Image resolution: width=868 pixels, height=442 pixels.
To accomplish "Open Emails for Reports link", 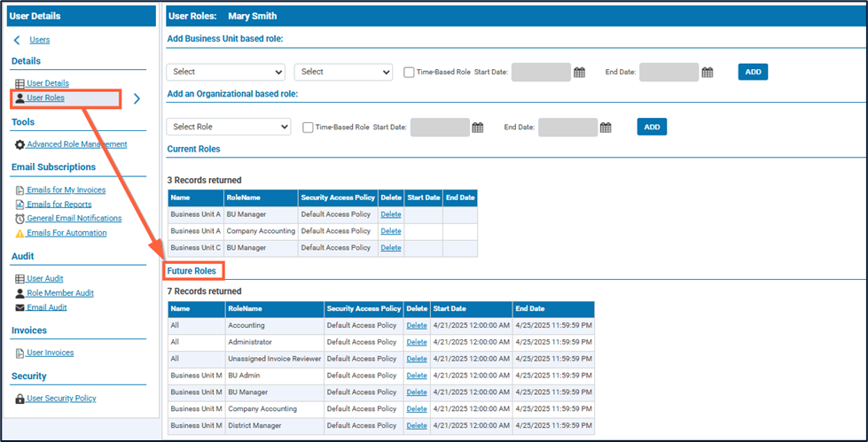I will click(59, 204).
